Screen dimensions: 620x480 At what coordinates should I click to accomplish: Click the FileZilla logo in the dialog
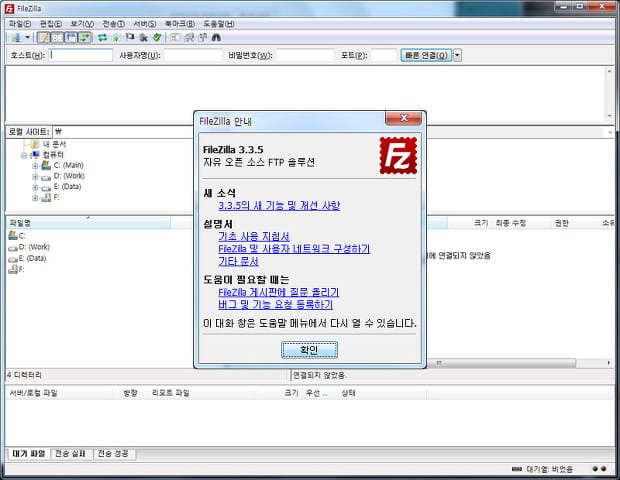(398, 156)
